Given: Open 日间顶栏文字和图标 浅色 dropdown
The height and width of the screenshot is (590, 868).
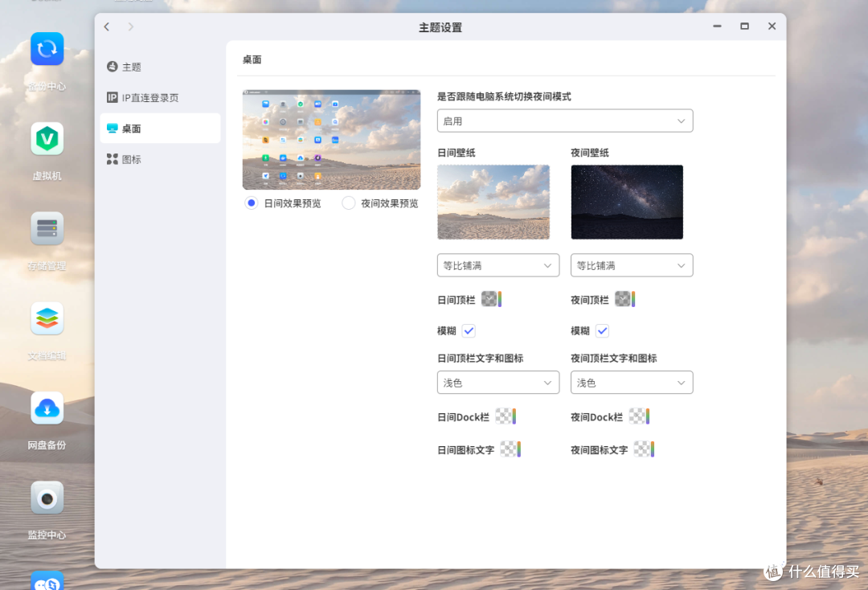Looking at the screenshot, I should click(x=498, y=383).
